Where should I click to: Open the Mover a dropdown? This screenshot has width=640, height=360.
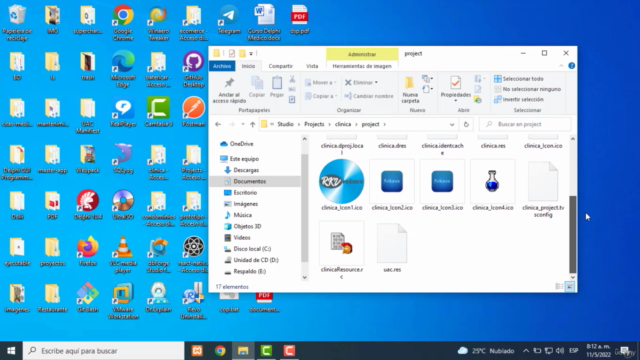click(x=321, y=82)
